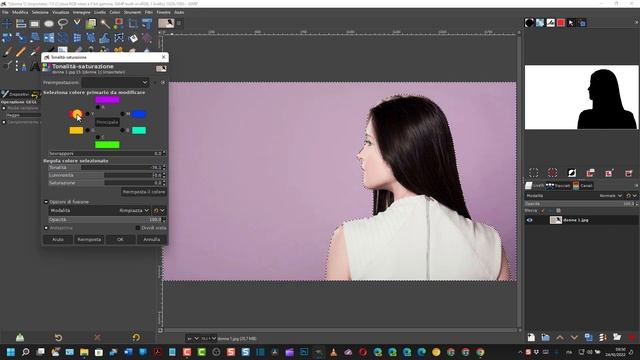640x360 pixels.
Task: Click the 'Reimposta il colore' button
Action: pos(144,192)
